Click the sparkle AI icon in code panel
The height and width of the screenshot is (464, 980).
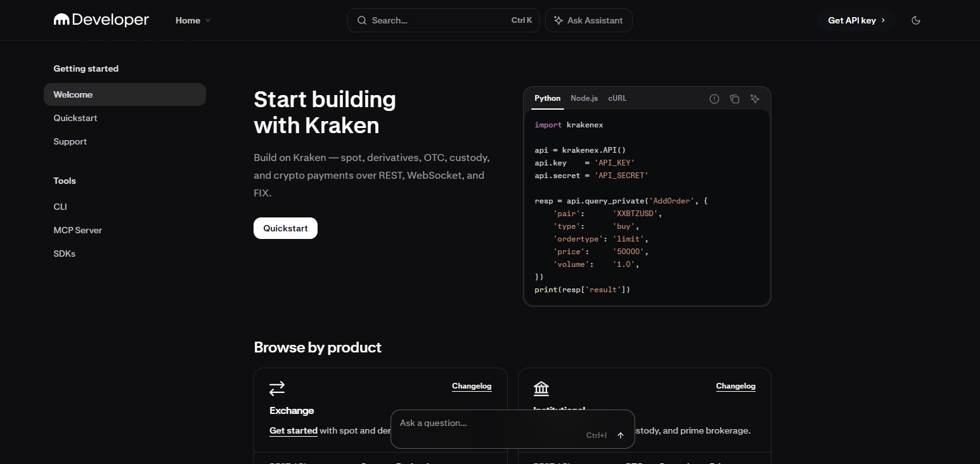point(755,99)
